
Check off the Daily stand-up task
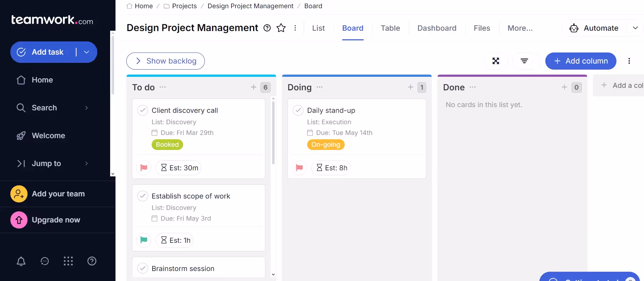298,110
